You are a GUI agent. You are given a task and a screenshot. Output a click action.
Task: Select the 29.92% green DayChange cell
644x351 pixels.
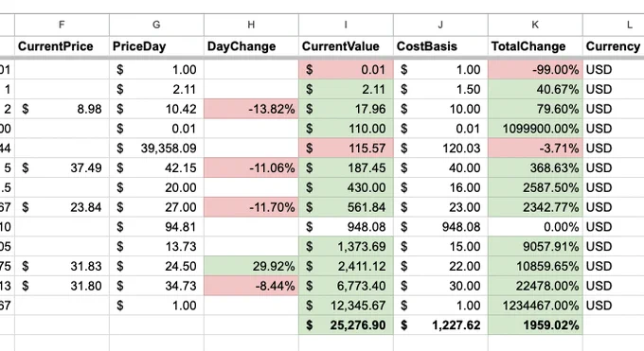(x=251, y=267)
